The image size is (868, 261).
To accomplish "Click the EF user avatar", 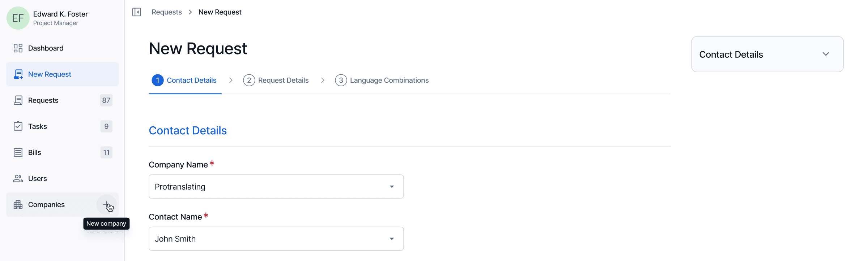I will pos(18,18).
